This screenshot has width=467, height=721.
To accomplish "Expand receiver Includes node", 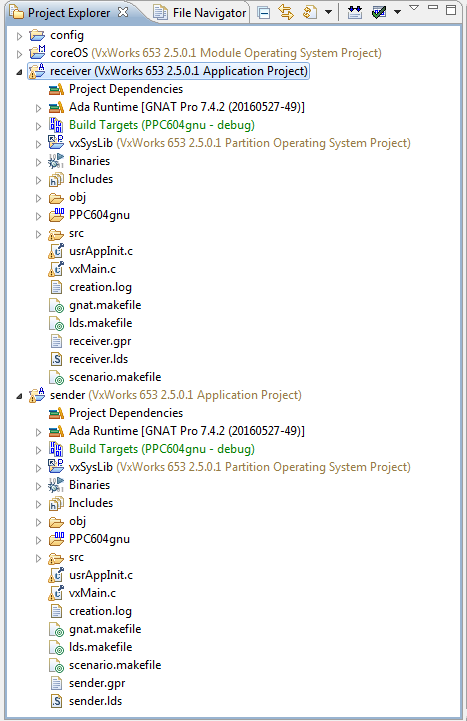I will 39,180.
